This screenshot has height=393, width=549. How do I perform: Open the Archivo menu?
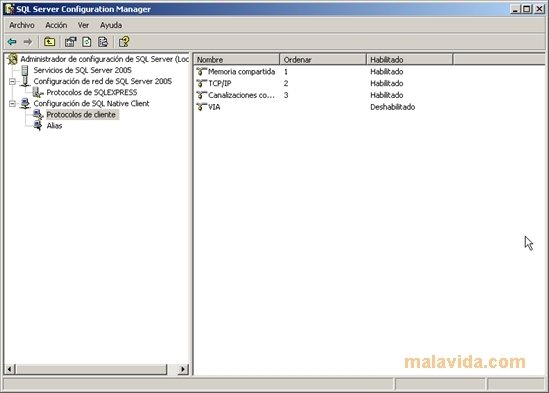(x=22, y=25)
